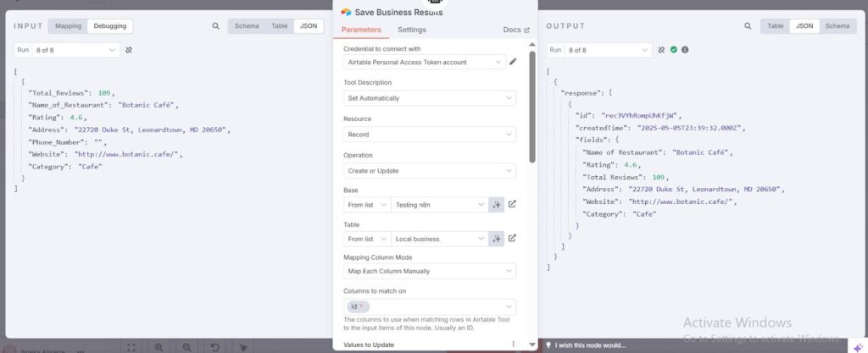Image resolution: width=868 pixels, height=353 pixels.
Task: Click Name_of_Restaurant value Botanic Café in input
Action: tap(146, 105)
